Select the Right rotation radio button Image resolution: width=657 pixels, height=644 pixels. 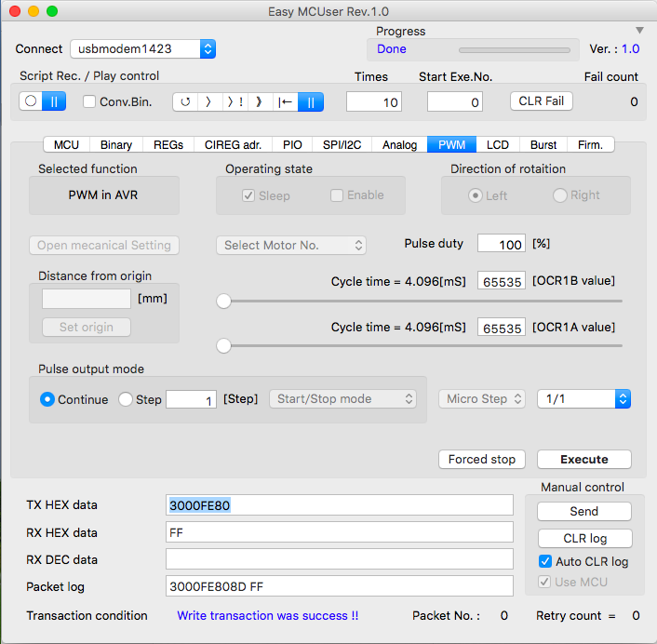tap(560, 195)
